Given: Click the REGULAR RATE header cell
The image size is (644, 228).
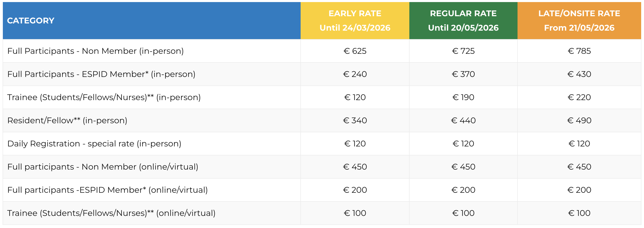Looking at the screenshot, I should (463, 21).
